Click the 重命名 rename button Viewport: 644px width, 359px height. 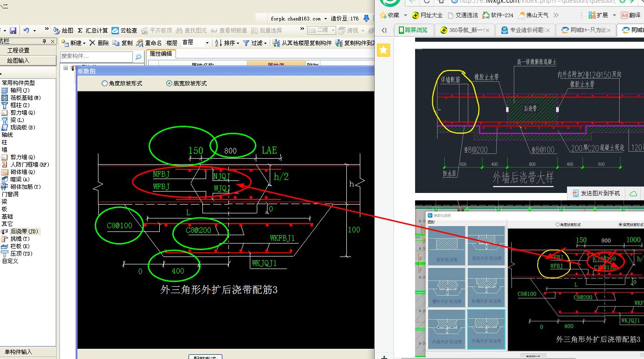pyautogui.click(x=150, y=43)
